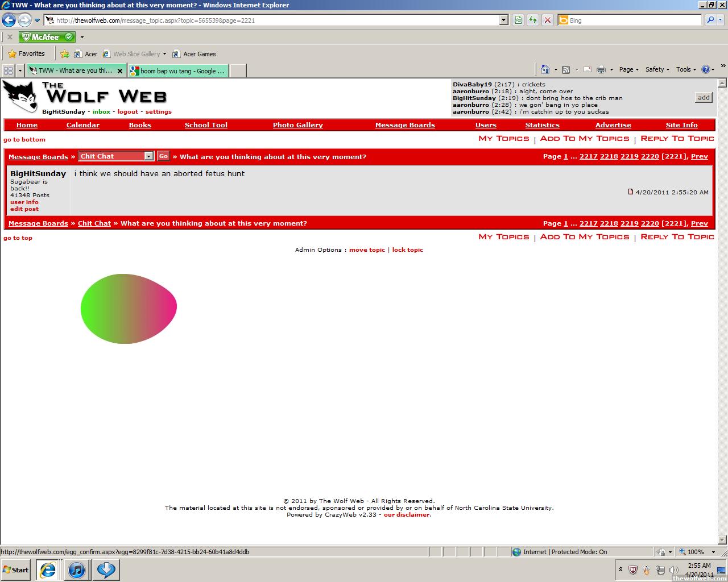Click the Print icon in command bar
The image size is (728, 582).
pos(601,69)
